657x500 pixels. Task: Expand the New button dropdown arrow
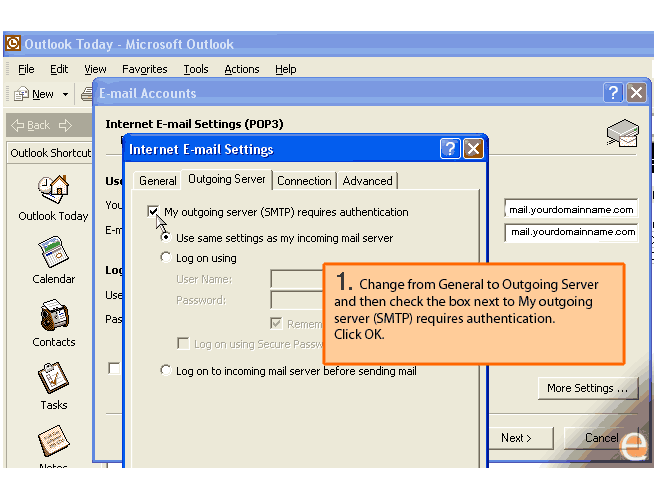tap(65, 94)
